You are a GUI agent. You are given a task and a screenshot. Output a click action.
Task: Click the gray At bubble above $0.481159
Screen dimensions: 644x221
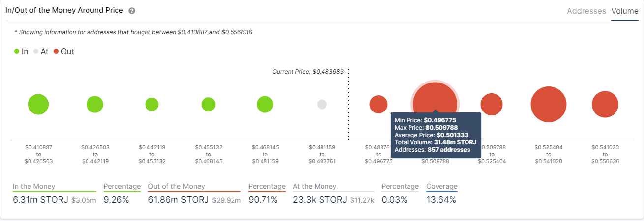[322, 104]
